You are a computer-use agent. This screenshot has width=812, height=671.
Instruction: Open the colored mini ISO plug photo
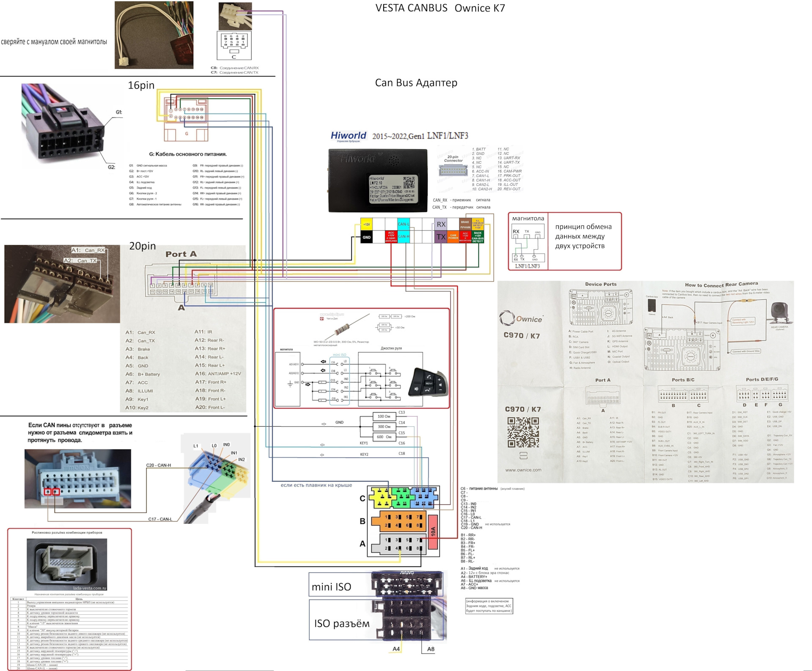217,478
